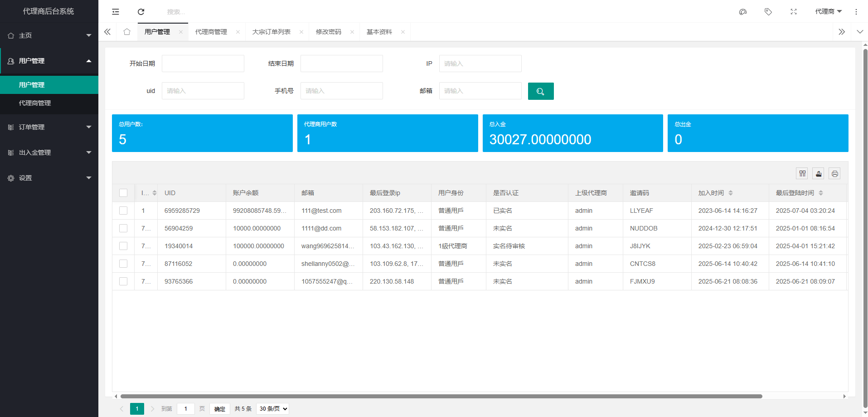The image size is (868, 417).
Task: Expand the 订单管理 sidebar menu
Action: pos(49,127)
